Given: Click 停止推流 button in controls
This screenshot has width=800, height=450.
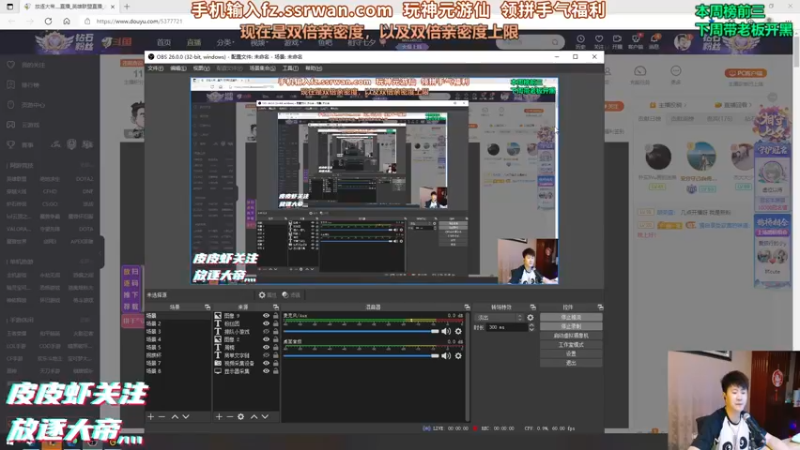Looking at the screenshot, I should [571, 317].
